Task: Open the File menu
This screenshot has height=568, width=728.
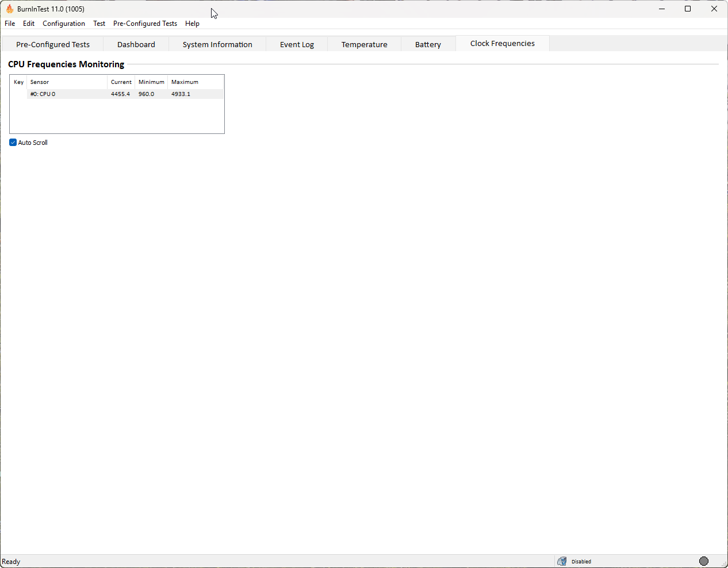Action: click(x=10, y=24)
